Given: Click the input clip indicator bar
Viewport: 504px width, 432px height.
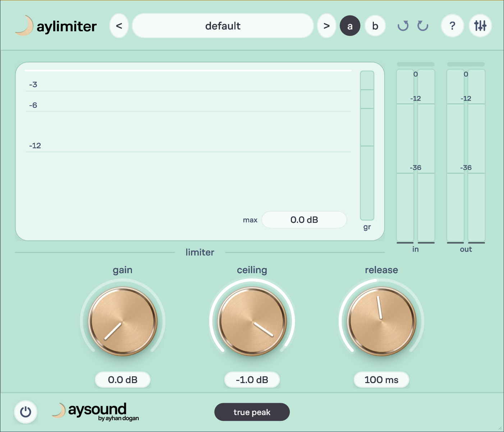Looking at the screenshot, I should point(416,64).
